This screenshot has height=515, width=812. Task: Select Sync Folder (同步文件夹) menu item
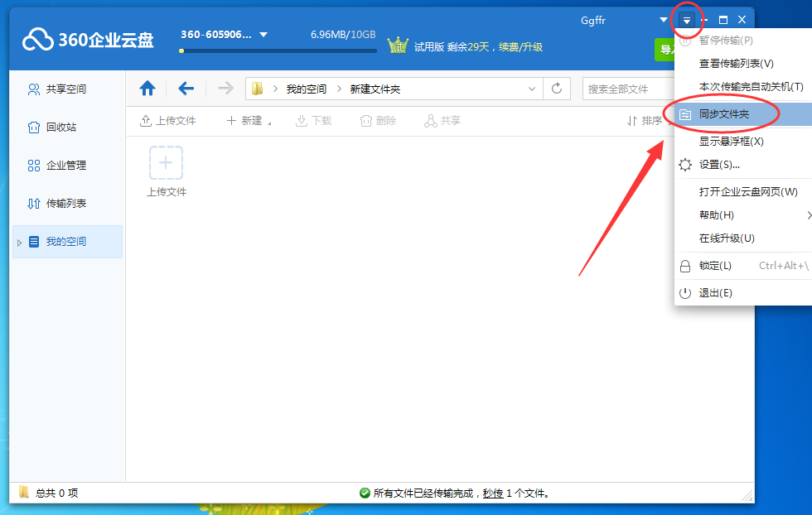[x=724, y=114]
